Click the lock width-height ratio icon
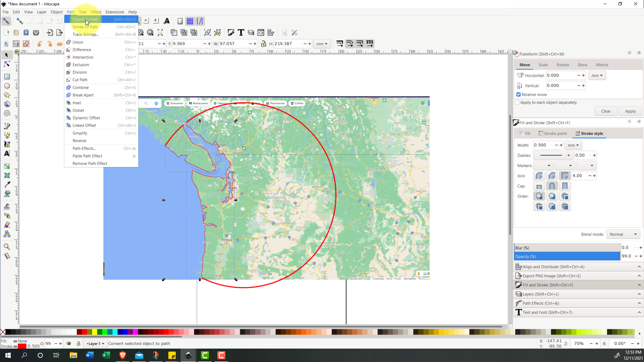Image resolution: width=644 pixels, height=362 pixels. coord(263,44)
